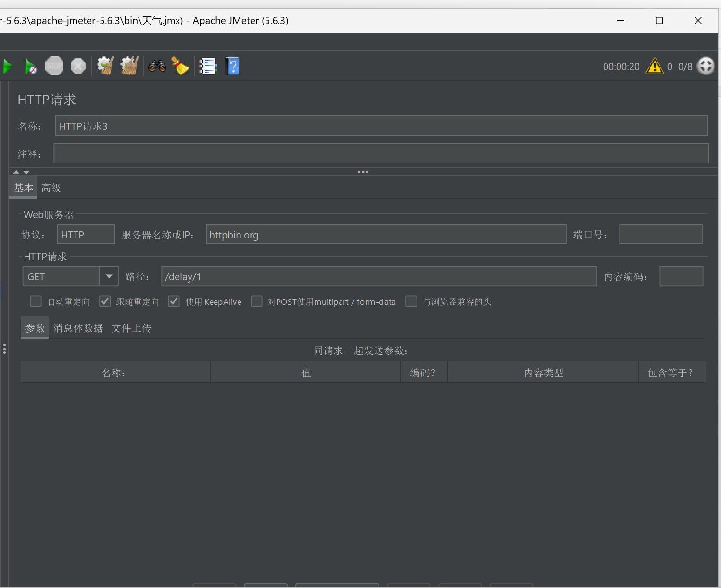The width and height of the screenshot is (721, 588).
Task: Enable the 自动重定向 checkbox
Action: [36, 301]
